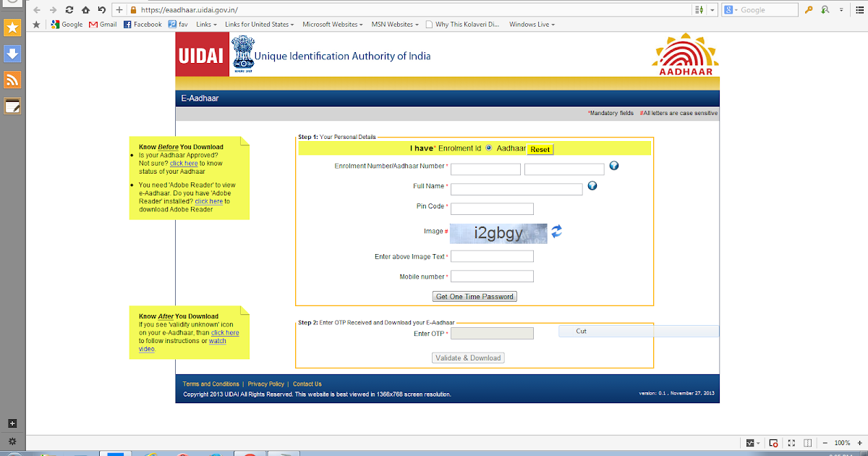Click the bookmark star in bookmarks bar
Screen dimensions: 868x456
point(36,24)
